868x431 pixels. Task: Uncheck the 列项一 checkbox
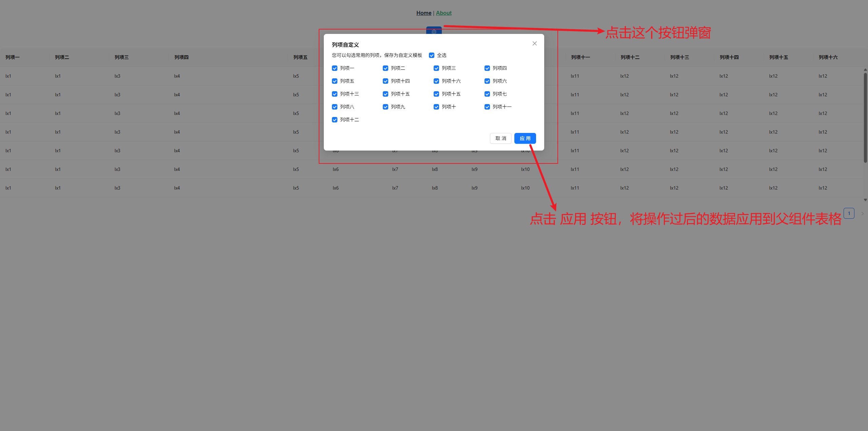tap(335, 68)
